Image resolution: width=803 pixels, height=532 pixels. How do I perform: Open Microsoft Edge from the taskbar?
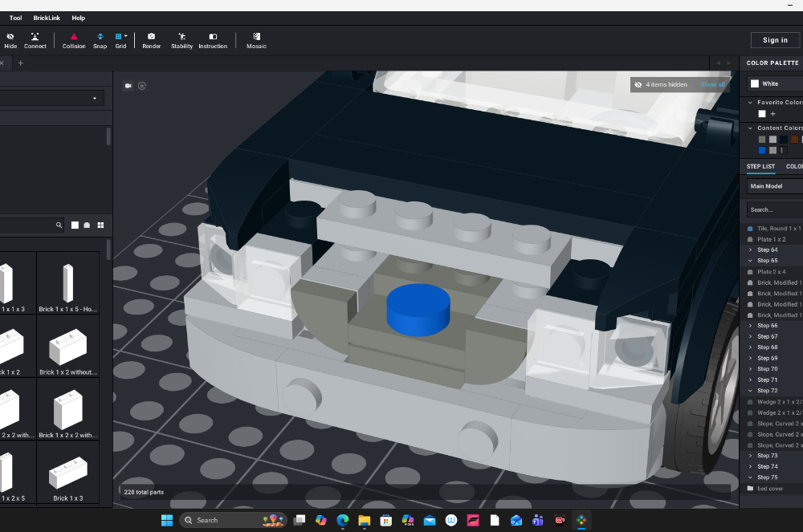[x=342, y=520]
